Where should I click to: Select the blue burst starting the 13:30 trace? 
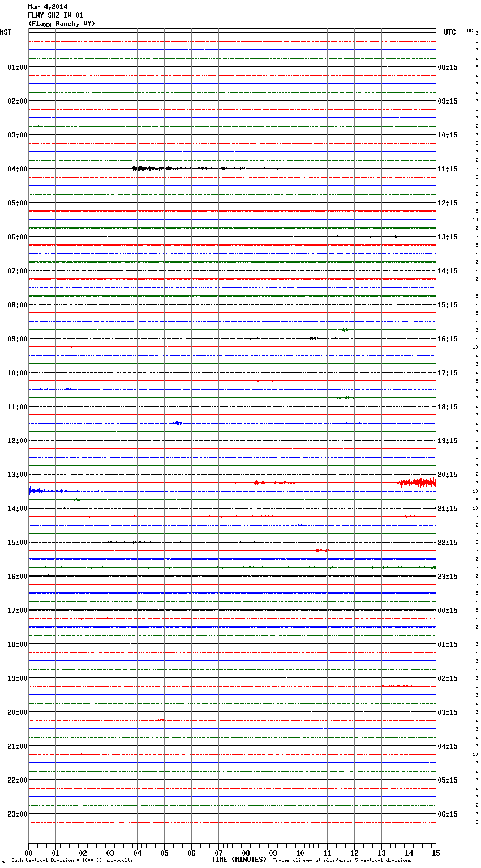[x=38, y=491]
